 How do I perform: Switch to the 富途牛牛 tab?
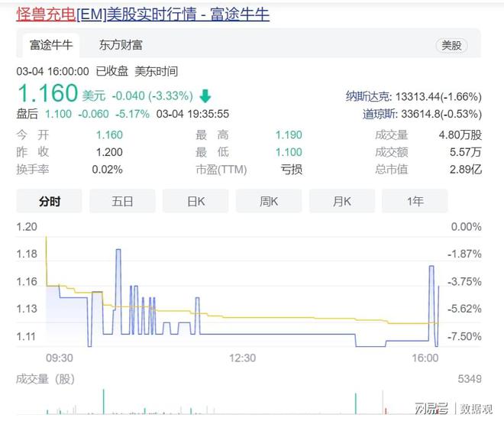51,45
